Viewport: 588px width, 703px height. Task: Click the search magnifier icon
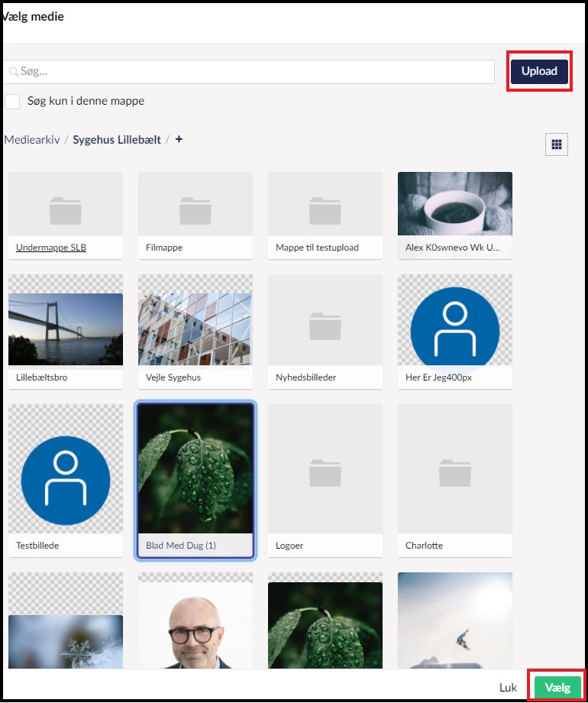point(14,71)
